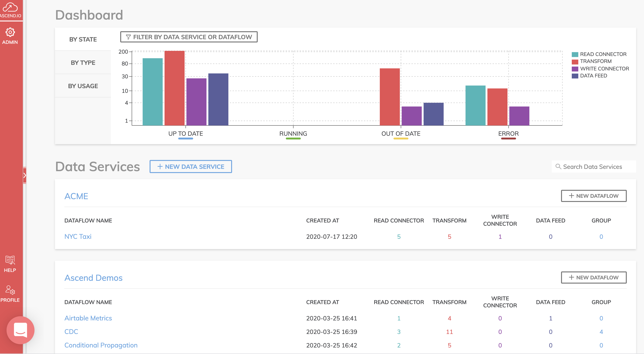Click the Error Write Connector bar
The width and height of the screenshot is (644, 354).
point(519,116)
